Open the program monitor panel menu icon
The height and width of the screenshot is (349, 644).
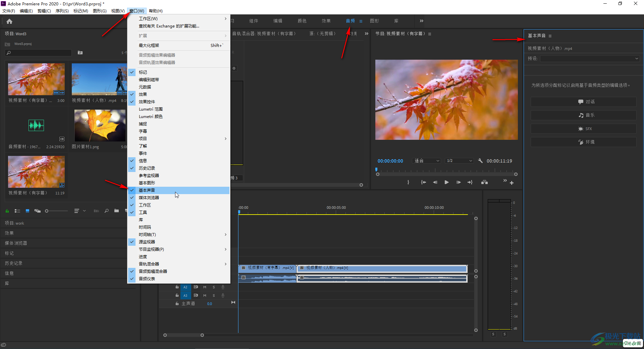coord(430,34)
